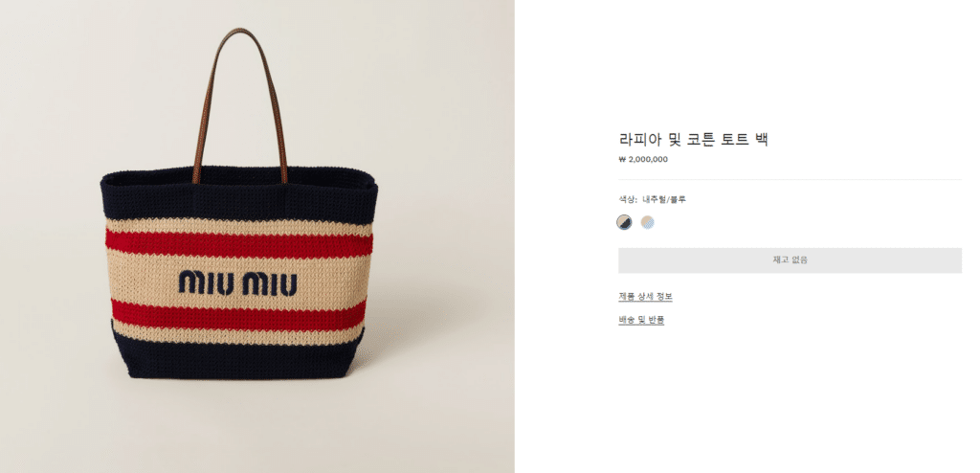The image size is (980, 473).
Task: Click the miu miu logo on the bag
Action: point(237,283)
